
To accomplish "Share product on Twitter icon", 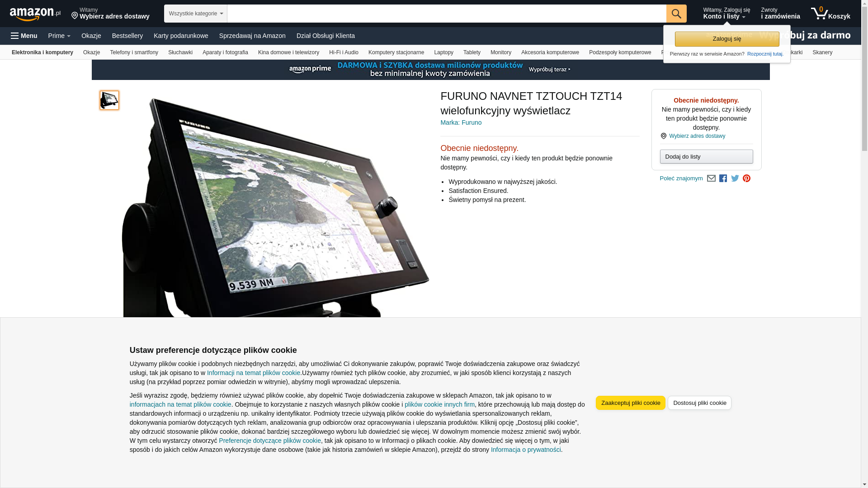I will click(735, 178).
